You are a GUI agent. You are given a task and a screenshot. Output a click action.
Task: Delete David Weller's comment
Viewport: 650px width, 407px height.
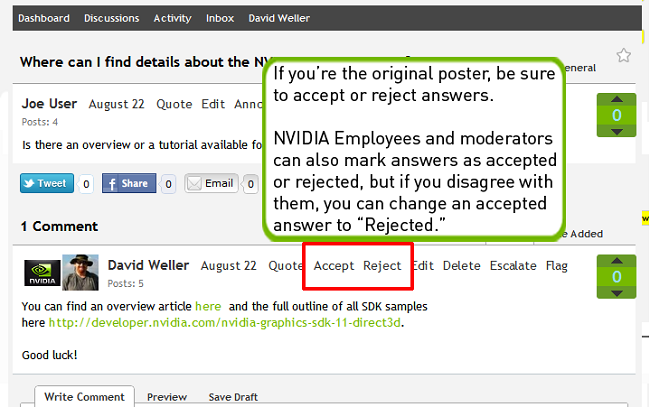pyautogui.click(x=461, y=266)
